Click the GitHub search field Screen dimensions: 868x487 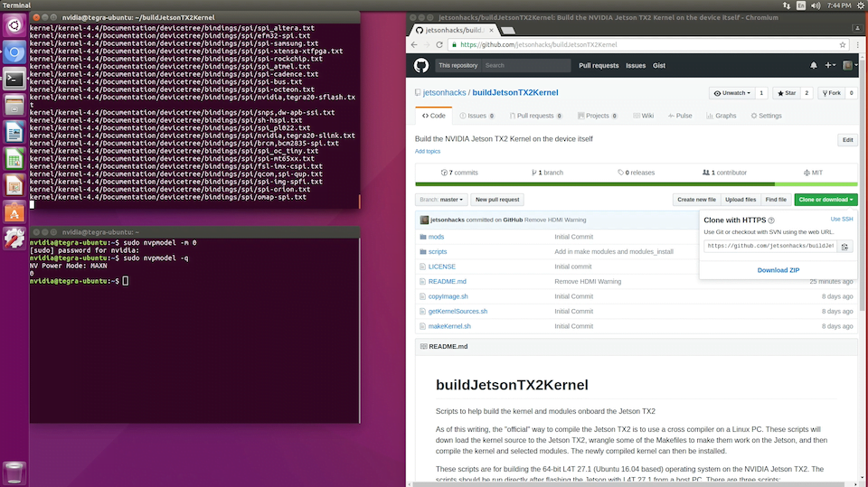pyautogui.click(x=526, y=65)
